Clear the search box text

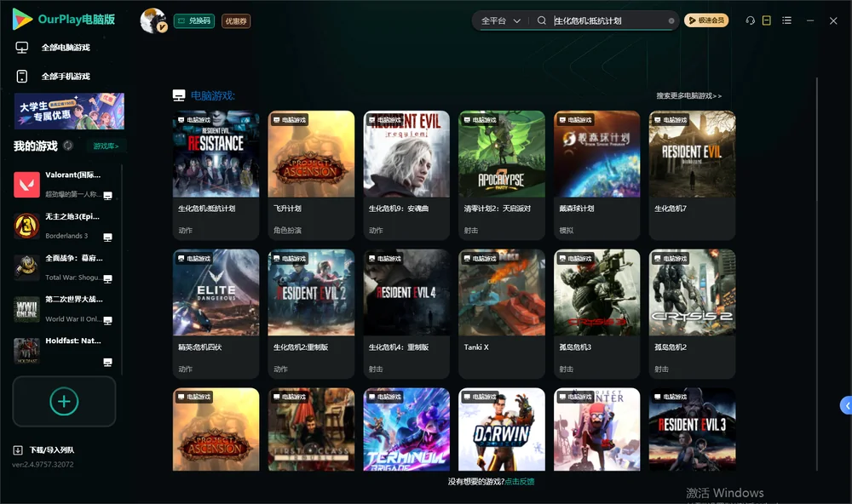(671, 21)
